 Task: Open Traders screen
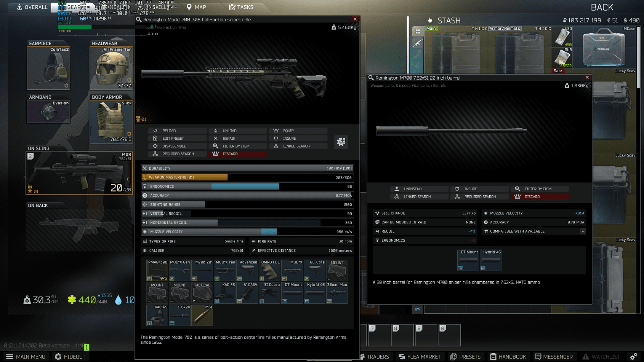(375, 357)
